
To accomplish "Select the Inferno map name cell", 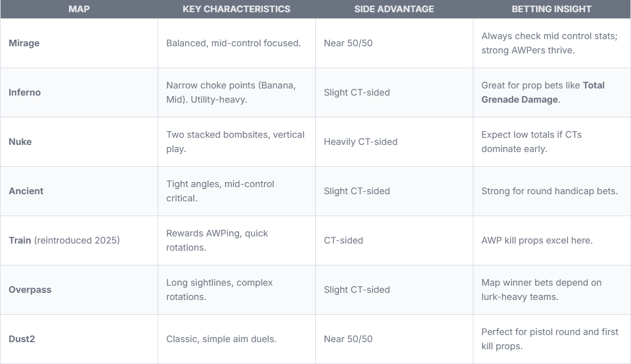I will click(x=79, y=93).
